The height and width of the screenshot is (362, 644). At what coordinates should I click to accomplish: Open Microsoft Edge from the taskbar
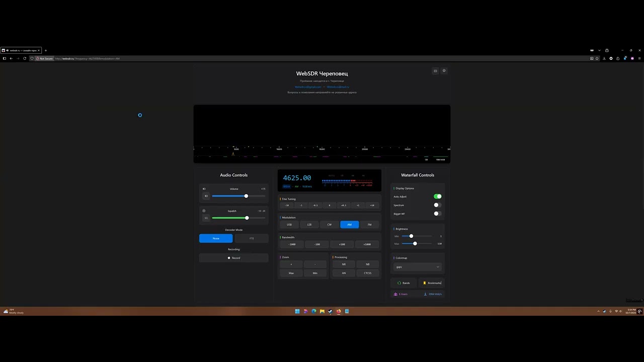[313, 311]
